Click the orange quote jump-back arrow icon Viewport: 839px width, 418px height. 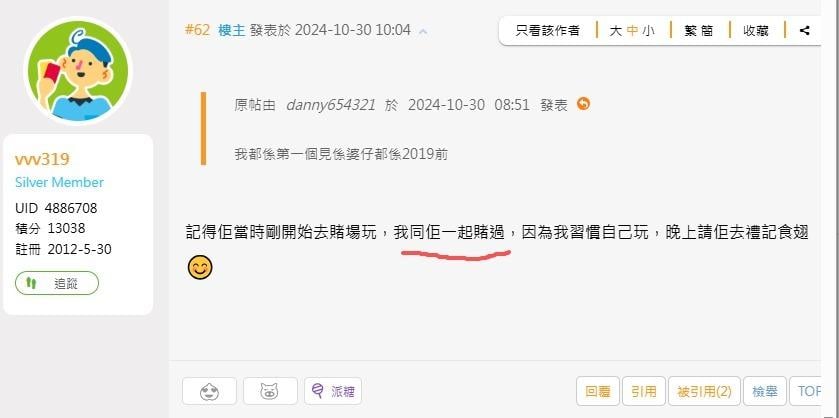pyautogui.click(x=583, y=104)
